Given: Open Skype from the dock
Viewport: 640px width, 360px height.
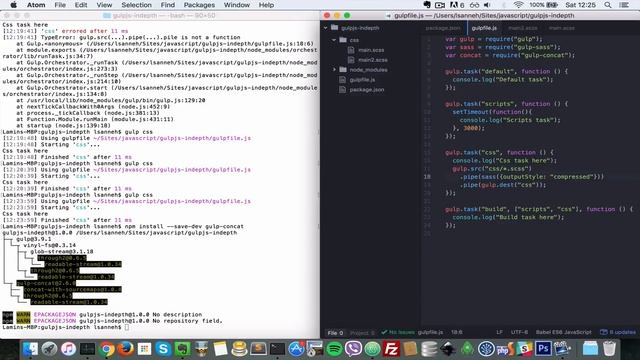Looking at the screenshot, I should [x=163, y=349].
